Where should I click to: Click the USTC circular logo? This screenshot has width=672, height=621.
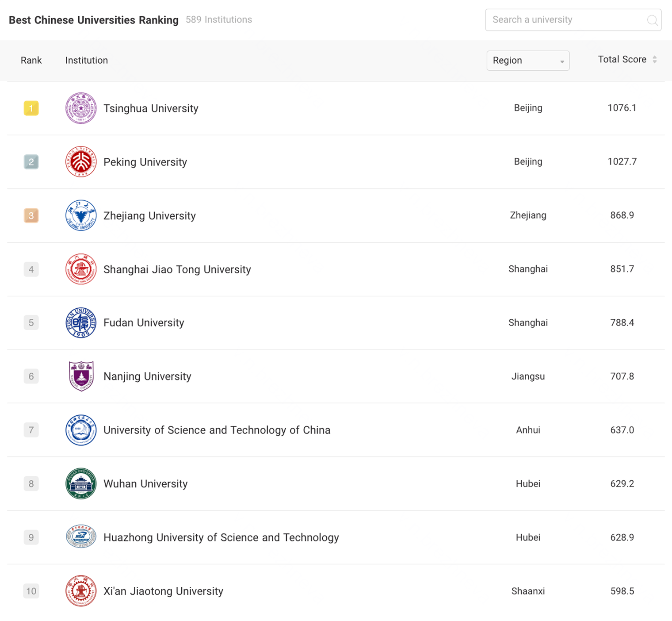click(81, 430)
